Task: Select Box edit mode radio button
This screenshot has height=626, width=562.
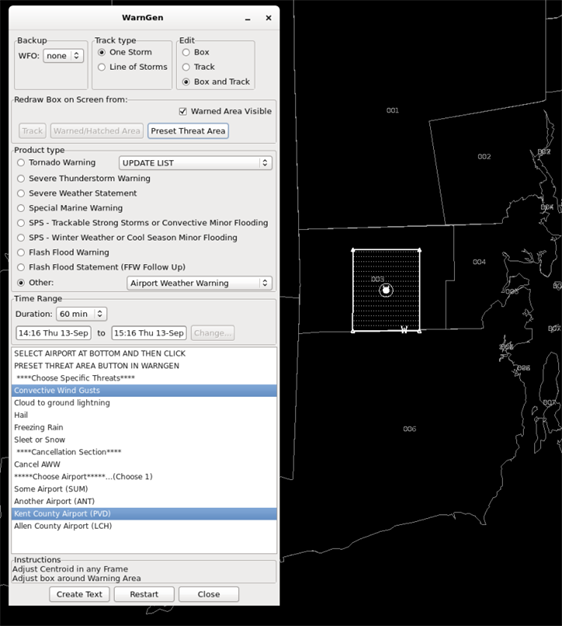Action: (186, 52)
